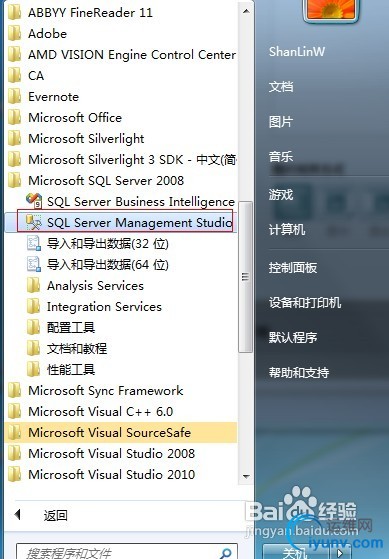Open the Integration Services folder icon

tap(34, 306)
